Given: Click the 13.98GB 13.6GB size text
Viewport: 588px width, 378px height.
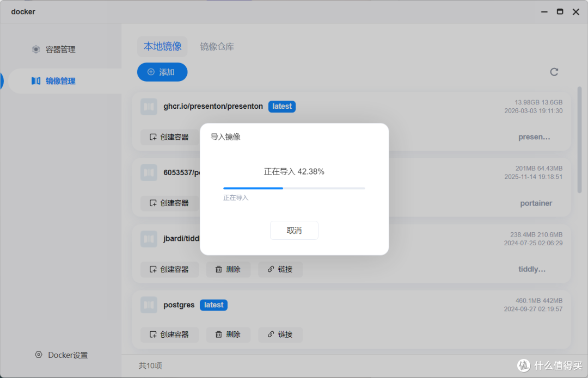Looking at the screenshot, I should point(538,102).
